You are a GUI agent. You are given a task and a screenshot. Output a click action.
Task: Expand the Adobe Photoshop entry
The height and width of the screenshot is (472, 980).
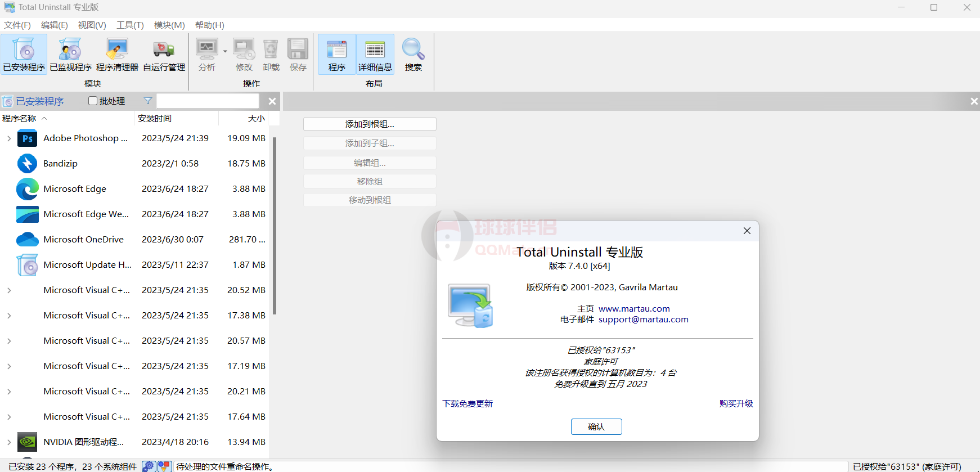9,138
